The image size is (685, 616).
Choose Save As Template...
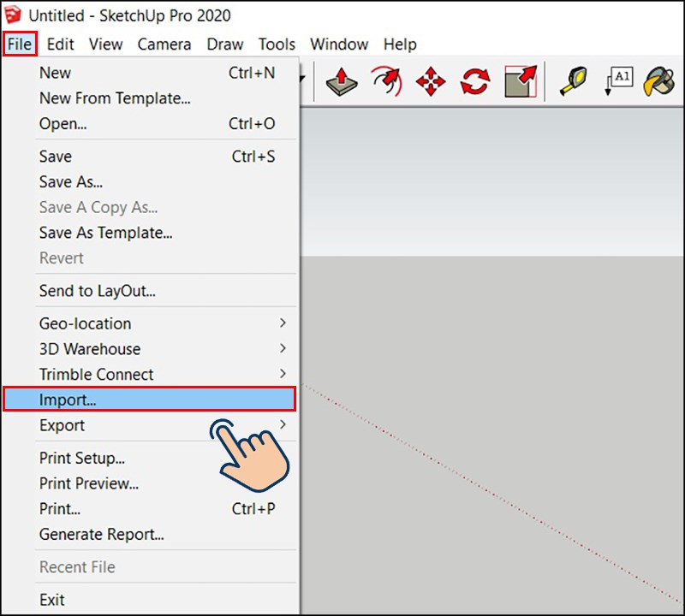click(x=150, y=232)
